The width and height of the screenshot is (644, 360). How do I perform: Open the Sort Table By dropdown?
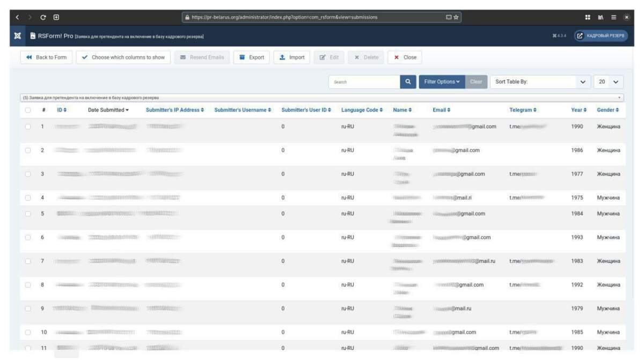540,82
